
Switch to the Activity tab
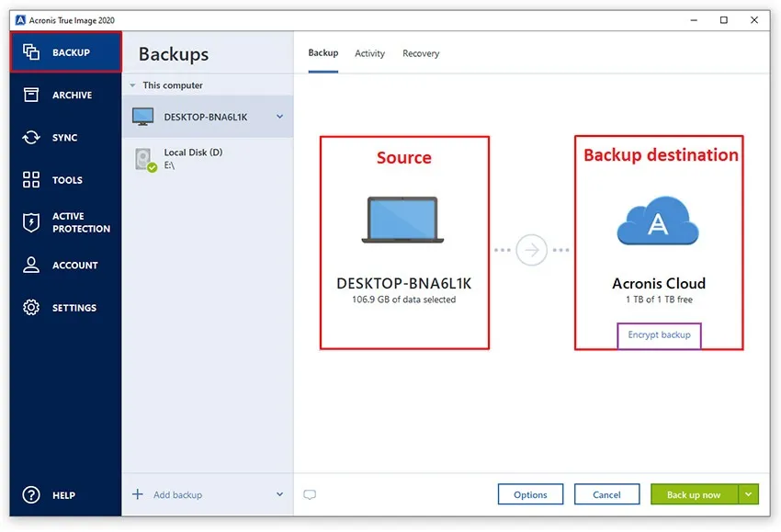click(x=369, y=53)
